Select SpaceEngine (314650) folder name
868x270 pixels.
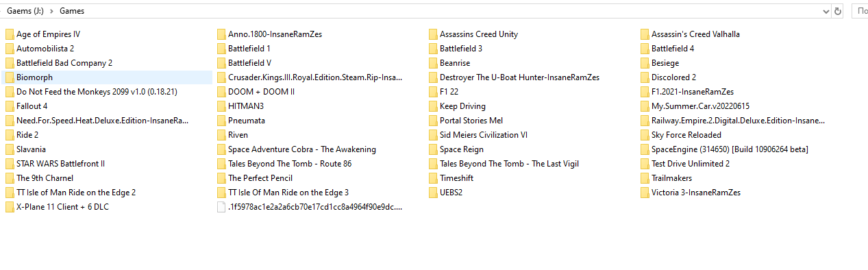coord(730,149)
